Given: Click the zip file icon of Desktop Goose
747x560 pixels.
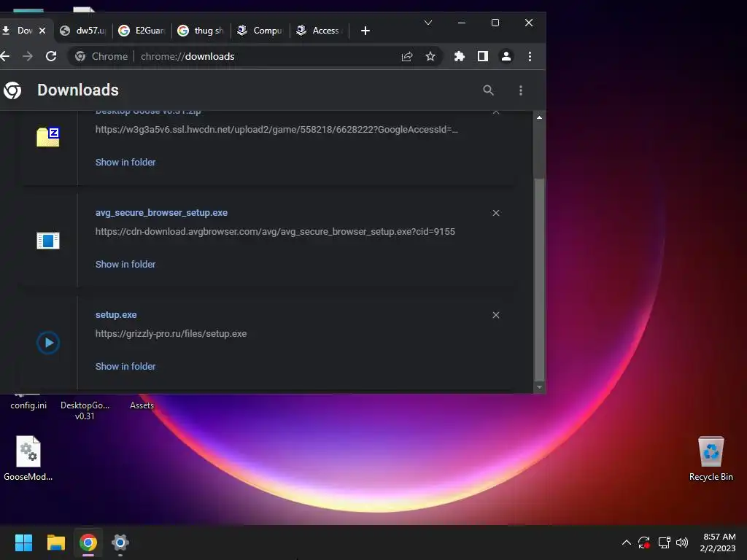Looking at the screenshot, I should pyautogui.click(x=47, y=137).
